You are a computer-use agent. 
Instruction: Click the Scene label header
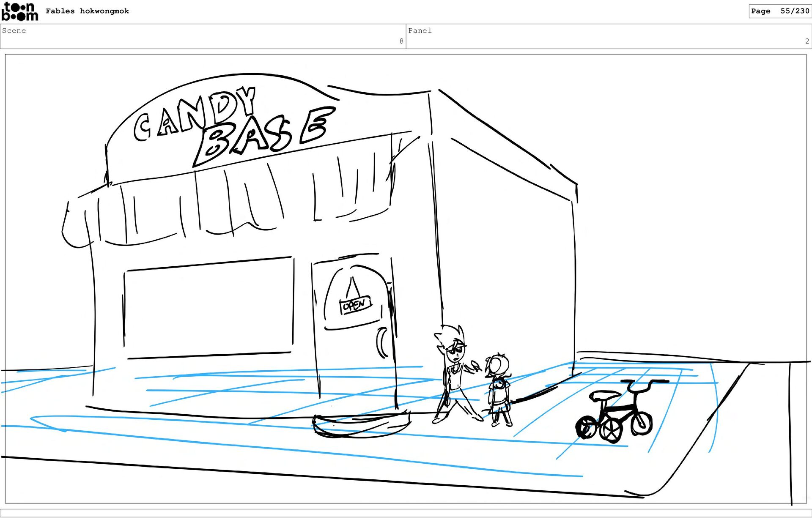tap(14, 30)
